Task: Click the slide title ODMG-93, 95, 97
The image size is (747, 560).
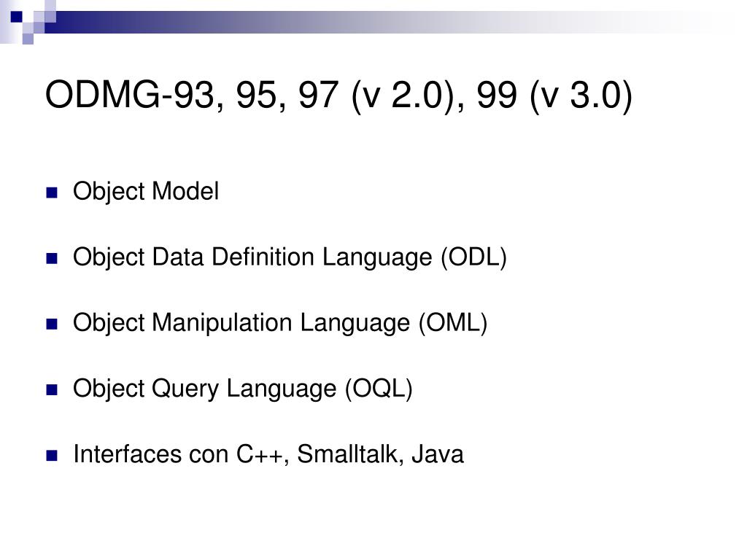Action: pos(338,96)
